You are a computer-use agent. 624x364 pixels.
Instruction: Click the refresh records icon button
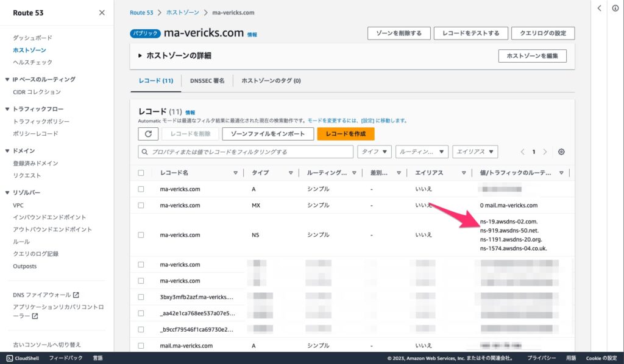click(148, 134)
